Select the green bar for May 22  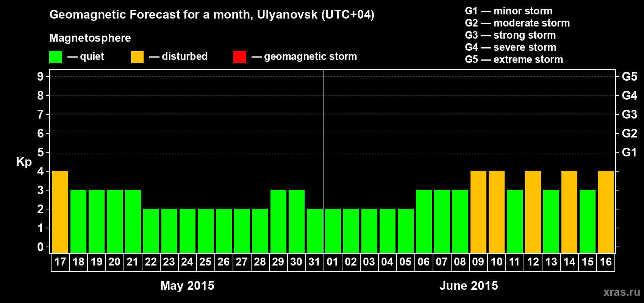click(x=151, y=231)
